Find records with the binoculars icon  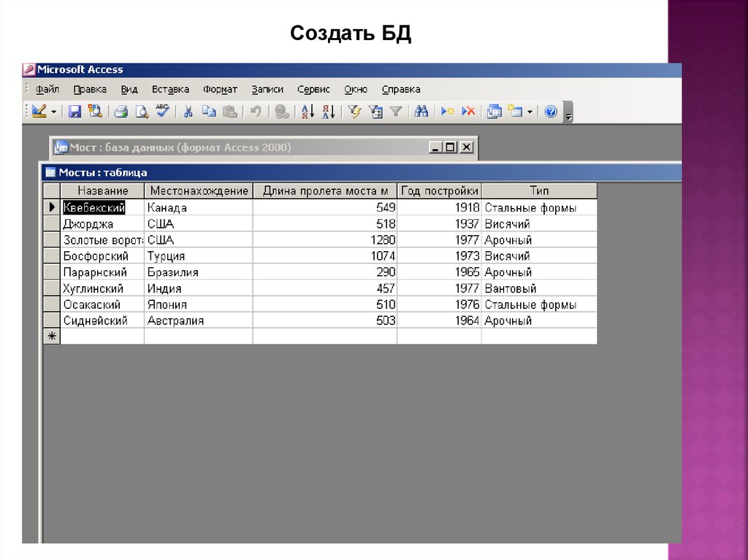[421, 112]
